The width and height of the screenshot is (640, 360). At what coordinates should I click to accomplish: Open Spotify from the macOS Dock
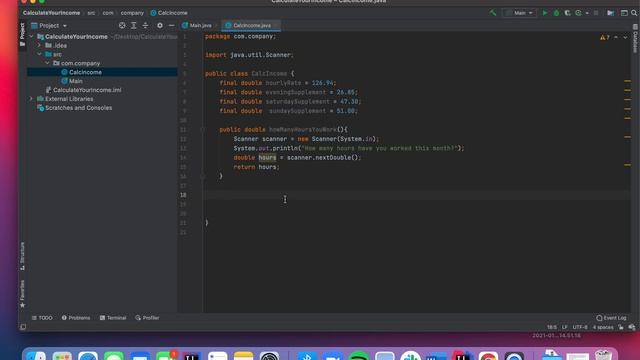(x=359, y=356)
